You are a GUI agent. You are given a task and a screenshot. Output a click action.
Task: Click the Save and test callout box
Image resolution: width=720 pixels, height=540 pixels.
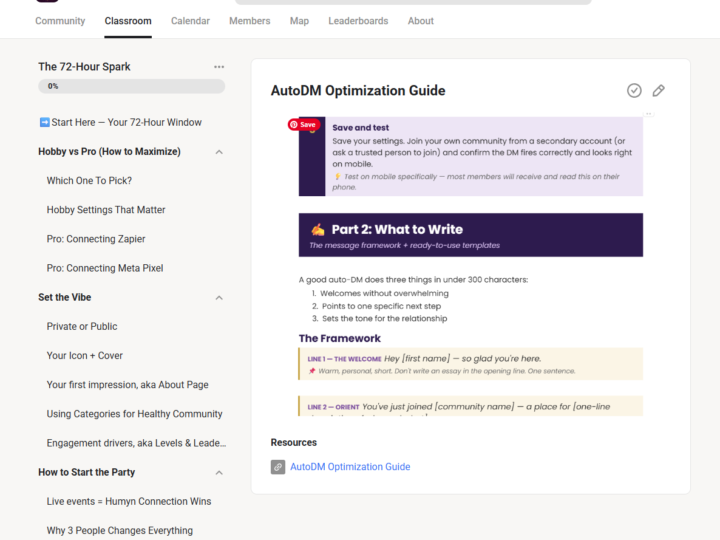[471, 156]
